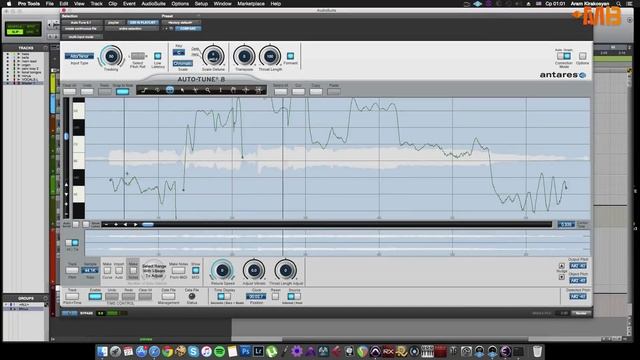
Task: Toggle Source internal/host switch
Action: pyautogui.click(x=294, y=296)
